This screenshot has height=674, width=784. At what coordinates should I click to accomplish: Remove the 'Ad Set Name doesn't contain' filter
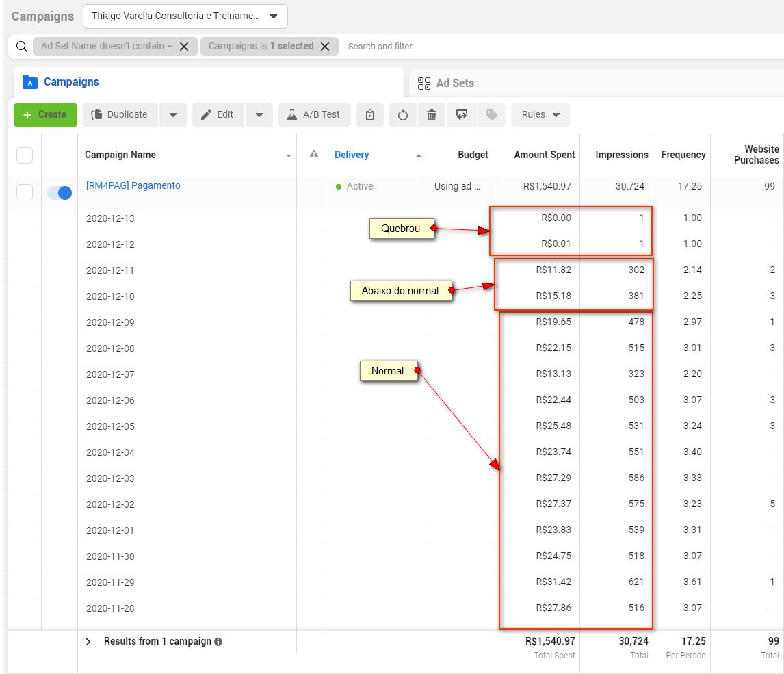click(184, 47)
